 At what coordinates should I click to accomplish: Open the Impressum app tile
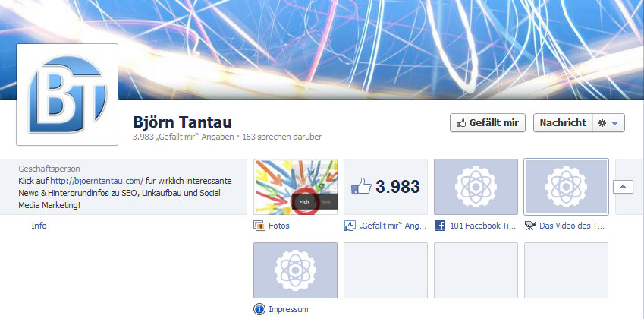(295, 270)
